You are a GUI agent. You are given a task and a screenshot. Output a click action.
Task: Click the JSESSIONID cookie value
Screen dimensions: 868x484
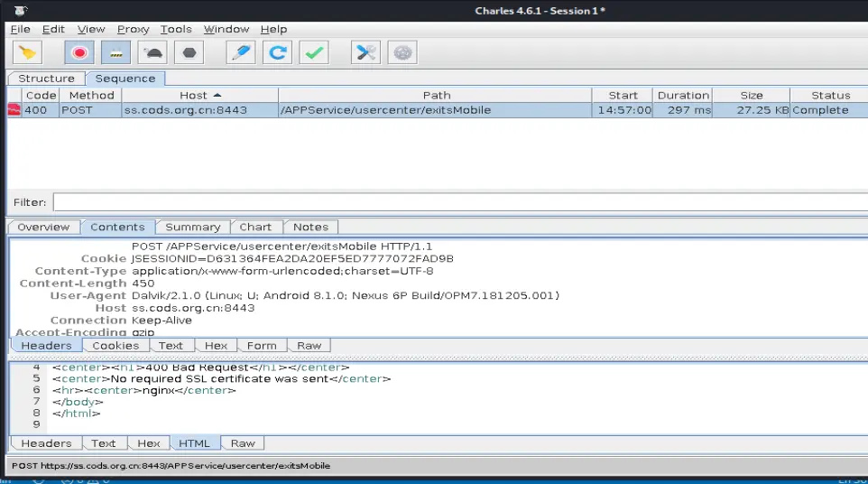pyautogui.click(x=292, y=258)
